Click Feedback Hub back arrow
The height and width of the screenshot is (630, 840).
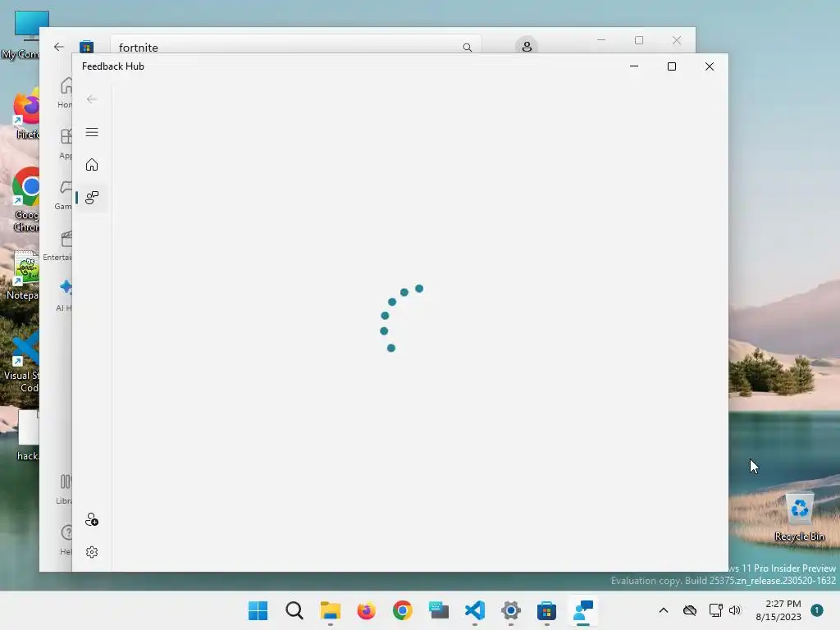[92, 99]
